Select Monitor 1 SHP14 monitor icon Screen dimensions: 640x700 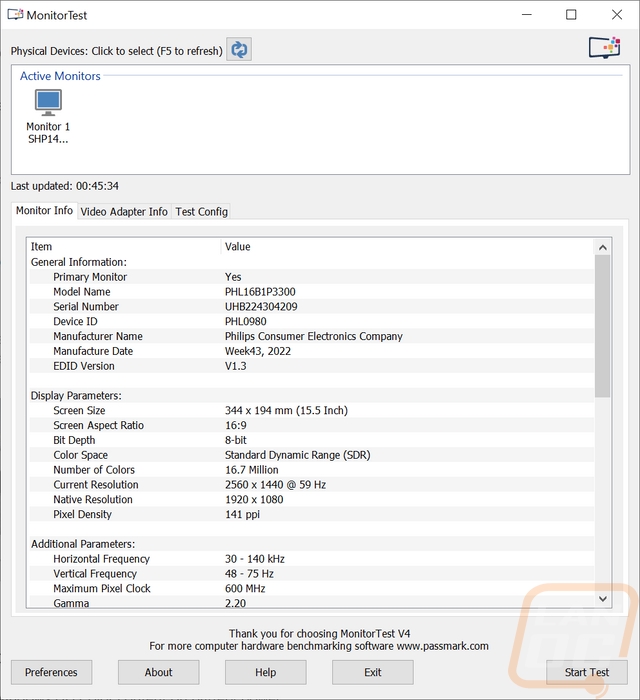(x=48, y=117)
